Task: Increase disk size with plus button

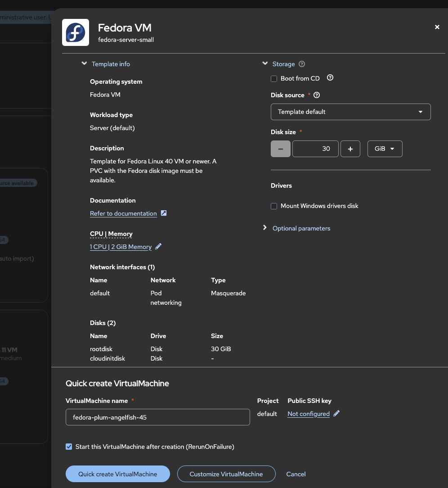Action: [350, 149]
